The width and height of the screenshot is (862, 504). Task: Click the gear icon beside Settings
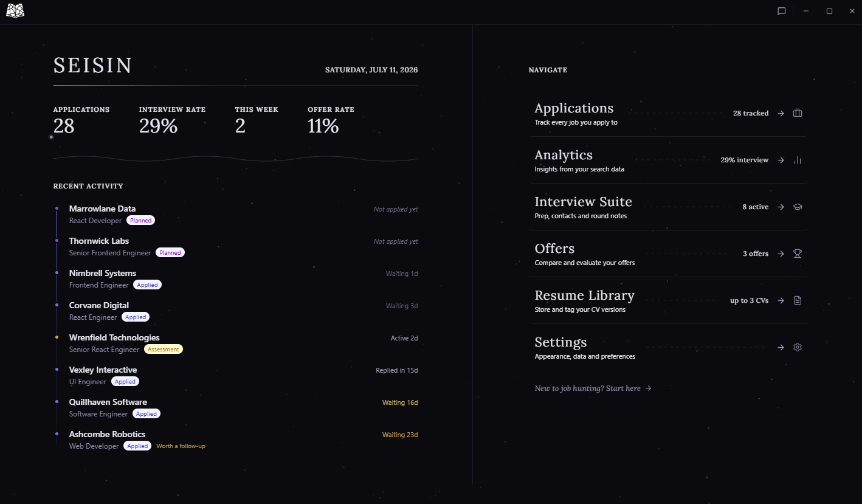point(798,347)
